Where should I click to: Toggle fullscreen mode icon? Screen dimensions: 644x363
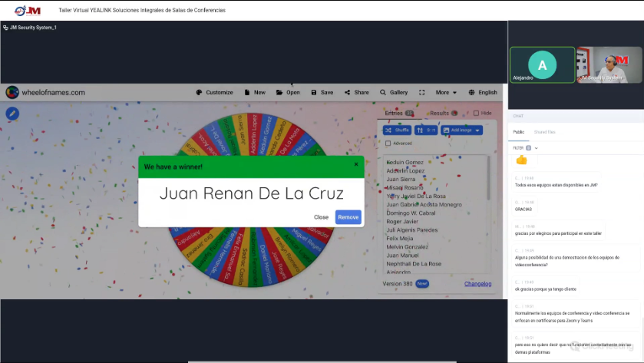coord(422,93)
